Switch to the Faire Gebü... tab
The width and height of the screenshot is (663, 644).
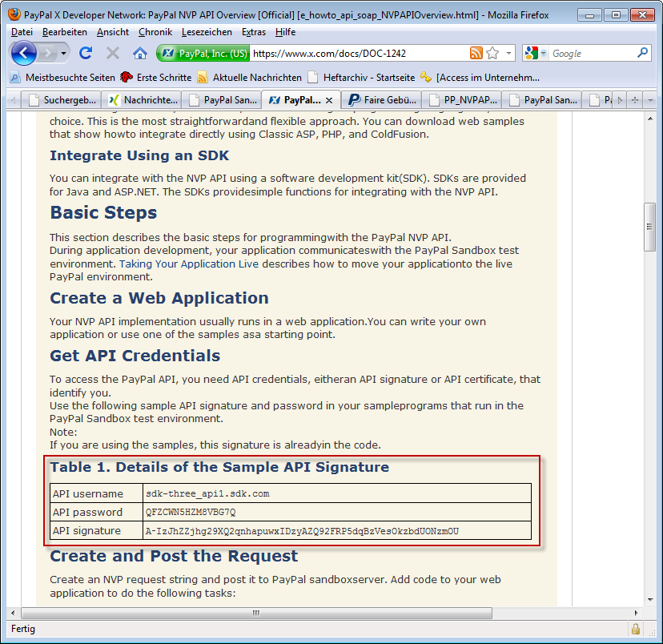tap(383, 100)
